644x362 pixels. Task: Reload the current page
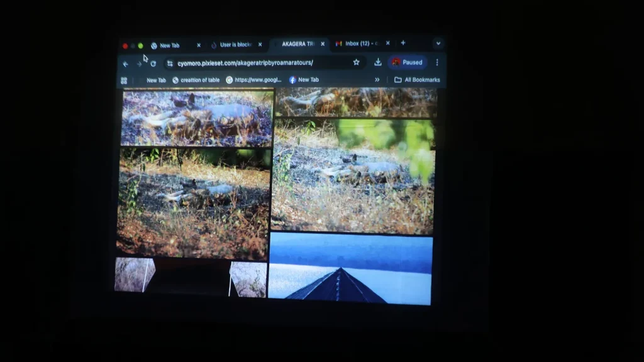pos(153,63)
